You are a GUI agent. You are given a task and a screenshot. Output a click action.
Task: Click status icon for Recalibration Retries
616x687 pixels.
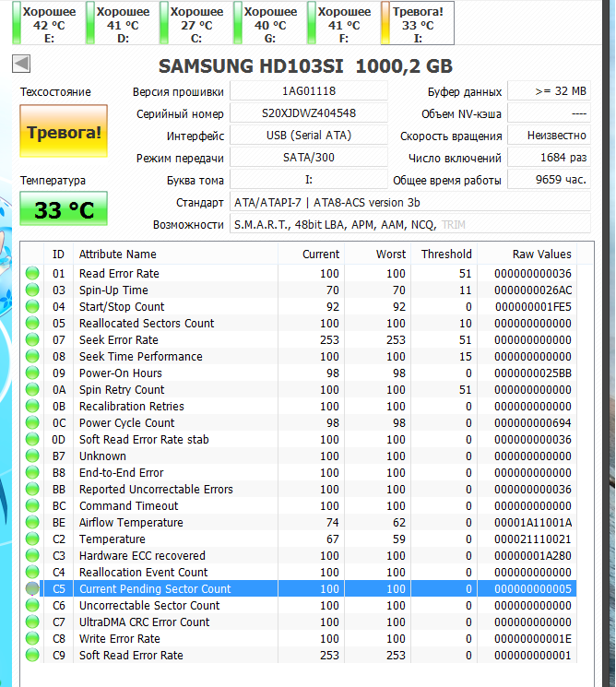(32, 406)
